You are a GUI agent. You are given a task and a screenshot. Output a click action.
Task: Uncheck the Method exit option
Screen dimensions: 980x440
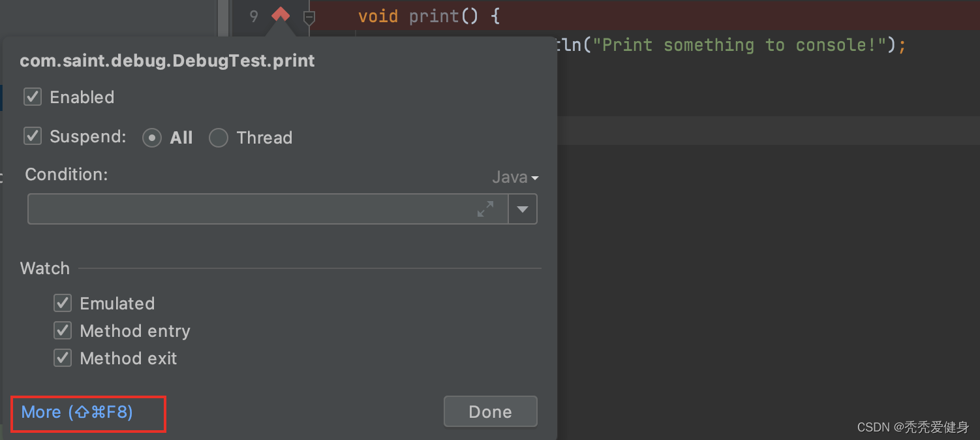(x=63, y=358)
